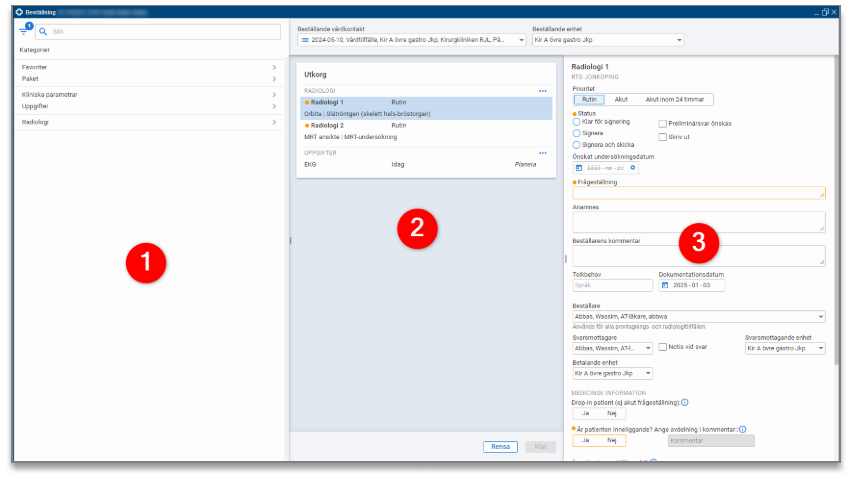Enable Preliminärsvar önskas checkbox

point(662,123)
